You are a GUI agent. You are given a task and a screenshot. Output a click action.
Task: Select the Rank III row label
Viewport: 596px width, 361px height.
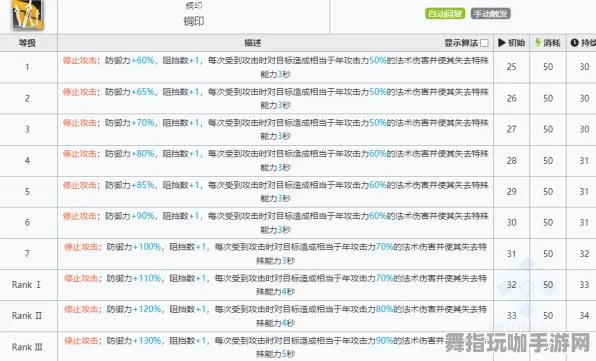tap(27, 347)
